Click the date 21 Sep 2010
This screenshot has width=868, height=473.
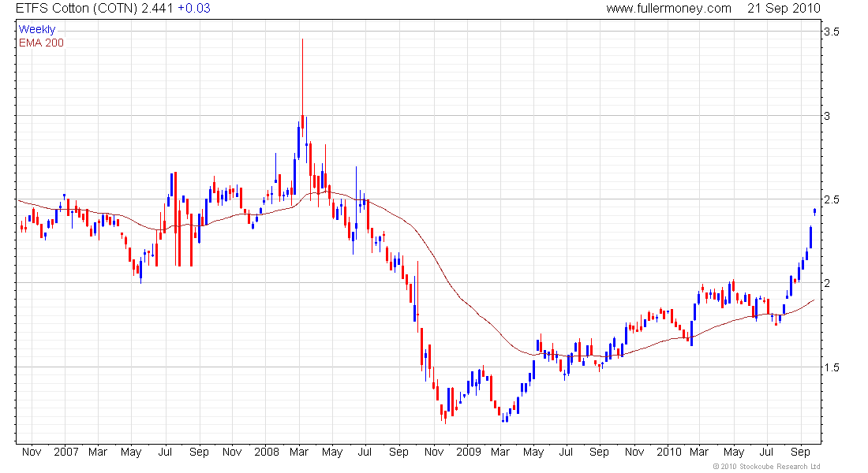(784, 9)
